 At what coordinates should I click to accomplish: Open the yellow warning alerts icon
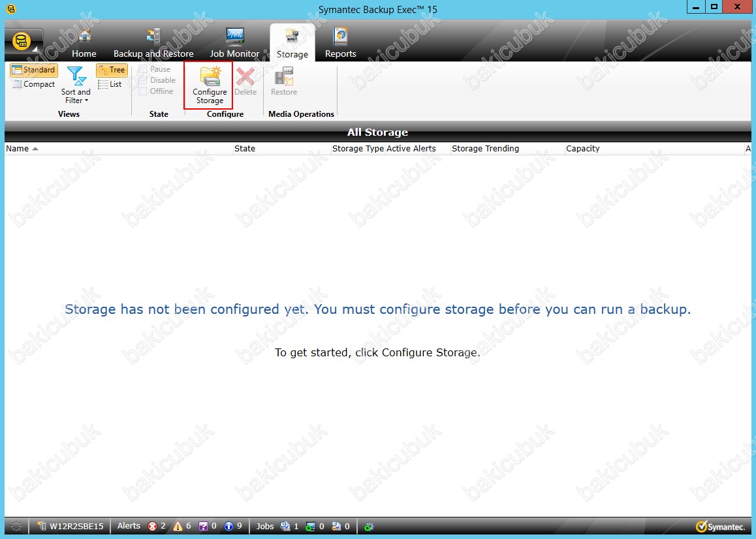178,526
